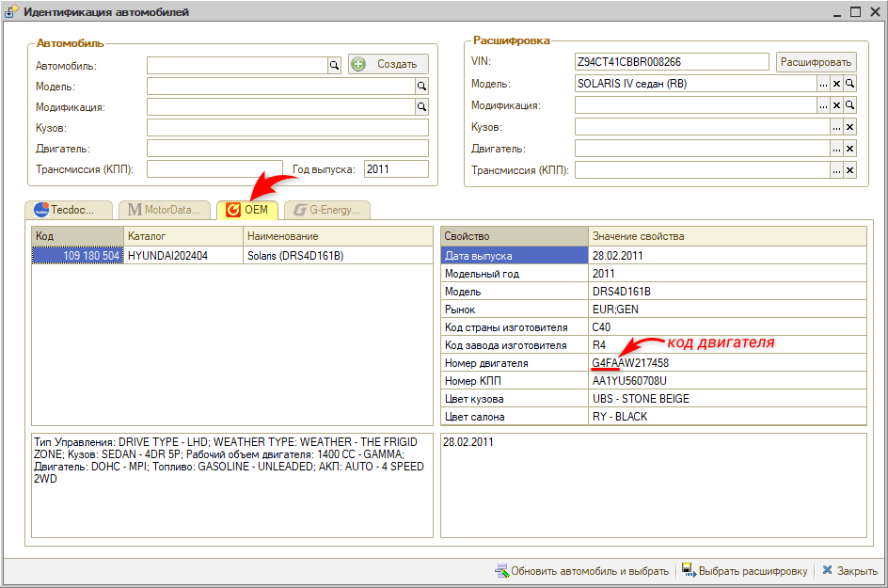Clear decoded Трансмиссия (КПП) field with X icon
This screenshot has width=888, height=588.
(x=849, y=170)
